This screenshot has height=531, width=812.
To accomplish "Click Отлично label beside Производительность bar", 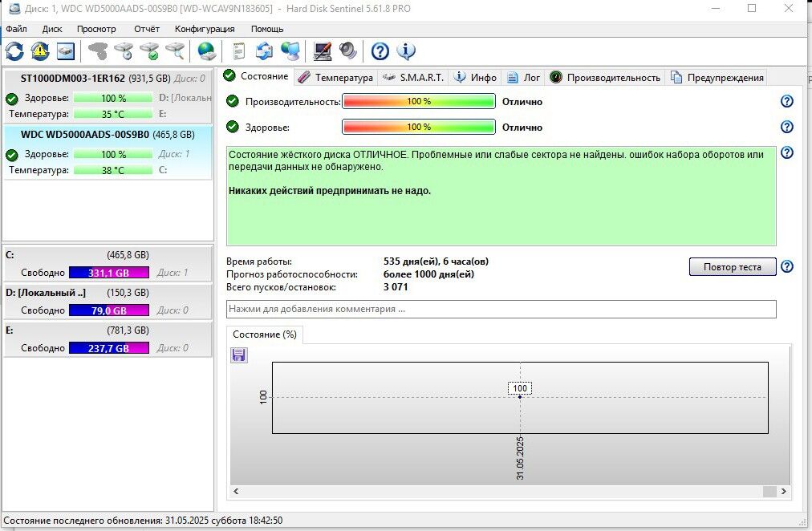I will coord(522,102).
